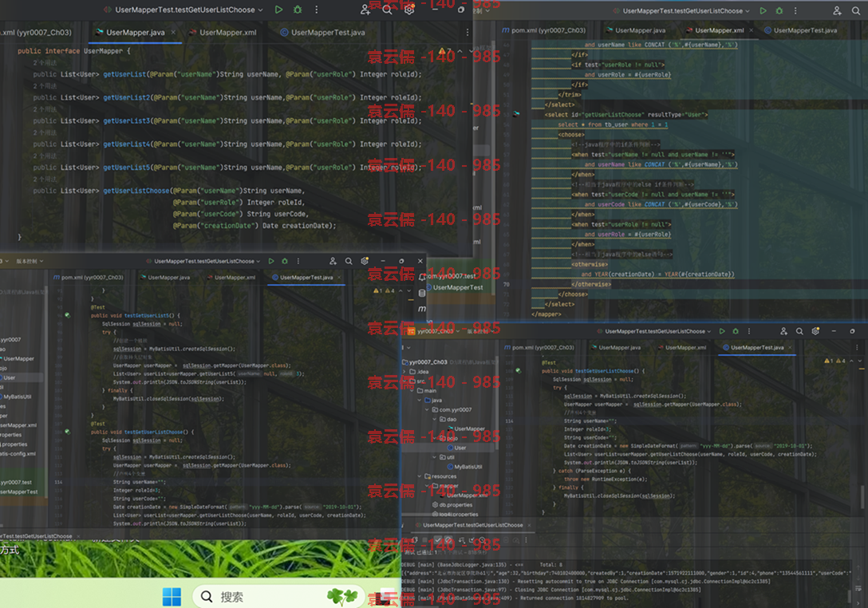Click getUserListChoose method name in top-left editor
This screenshot has width=868, height=608.
click(x=136, y=191)
